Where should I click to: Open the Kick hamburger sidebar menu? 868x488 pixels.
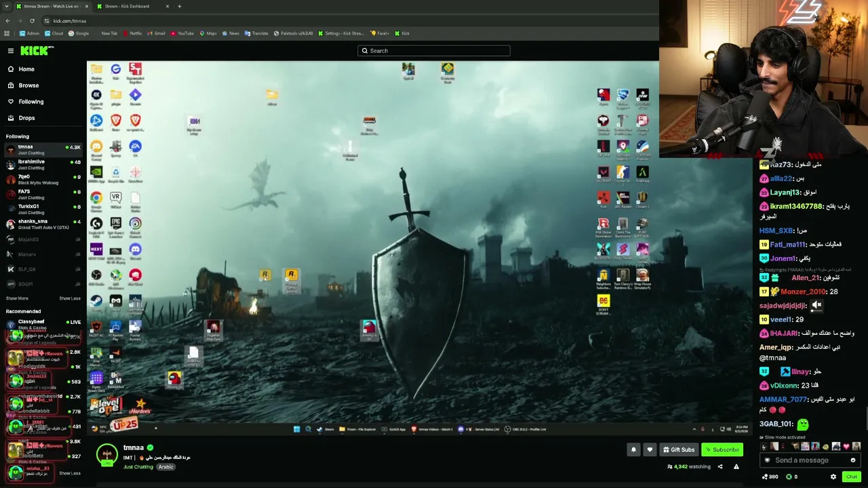pos(11,51)
